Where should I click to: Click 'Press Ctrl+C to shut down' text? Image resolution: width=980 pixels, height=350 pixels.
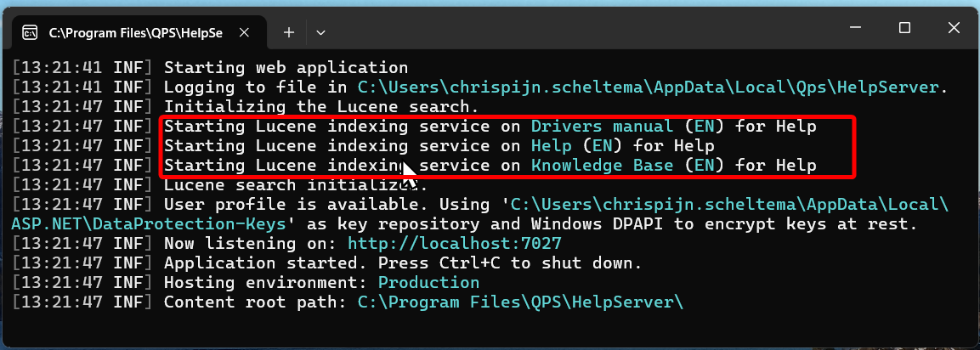click(509, 263)
